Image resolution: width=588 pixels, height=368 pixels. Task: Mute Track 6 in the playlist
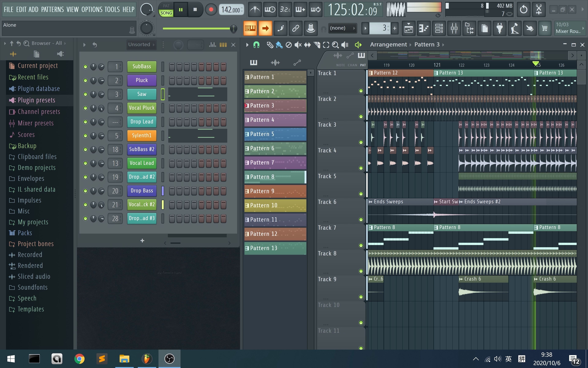(x=361, y=220)
